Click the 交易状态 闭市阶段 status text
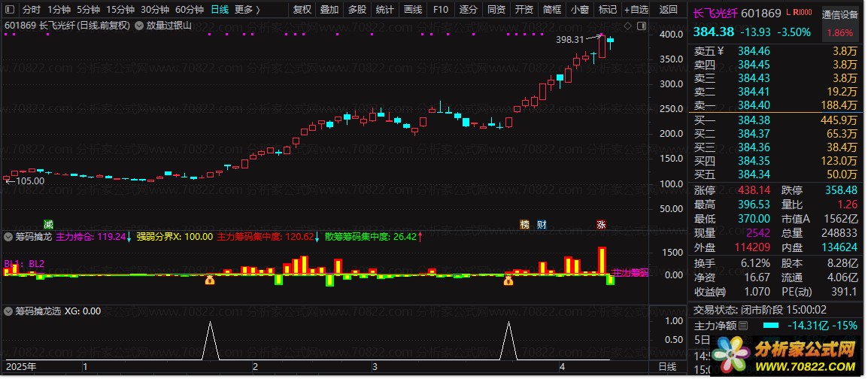Image resolution: width=868 pixels, height=379 pixels. [760, 311]
